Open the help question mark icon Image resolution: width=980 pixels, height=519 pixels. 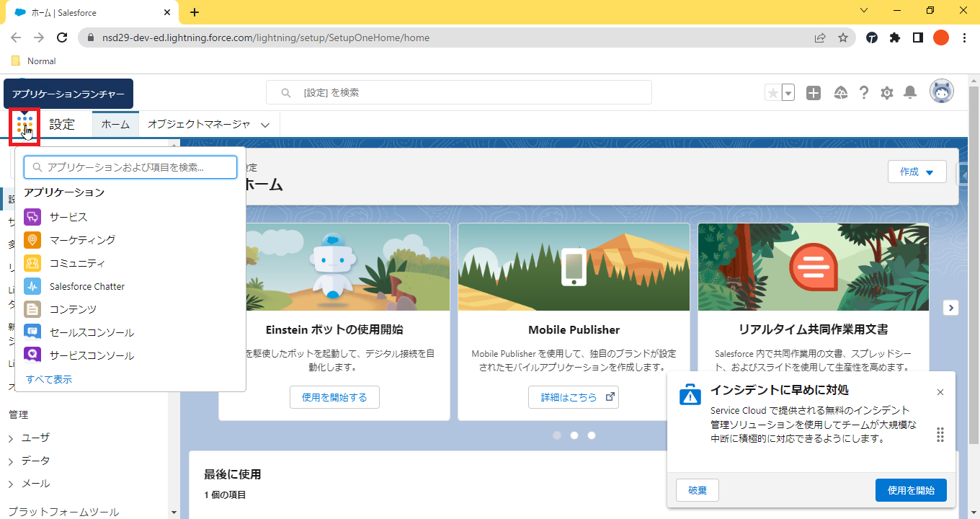tap(864, 93)
